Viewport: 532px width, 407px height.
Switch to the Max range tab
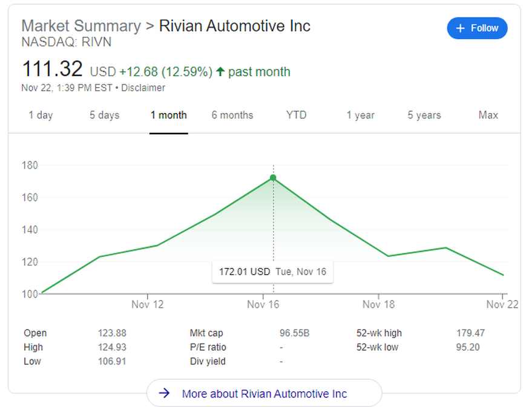(x=488, y=115)
